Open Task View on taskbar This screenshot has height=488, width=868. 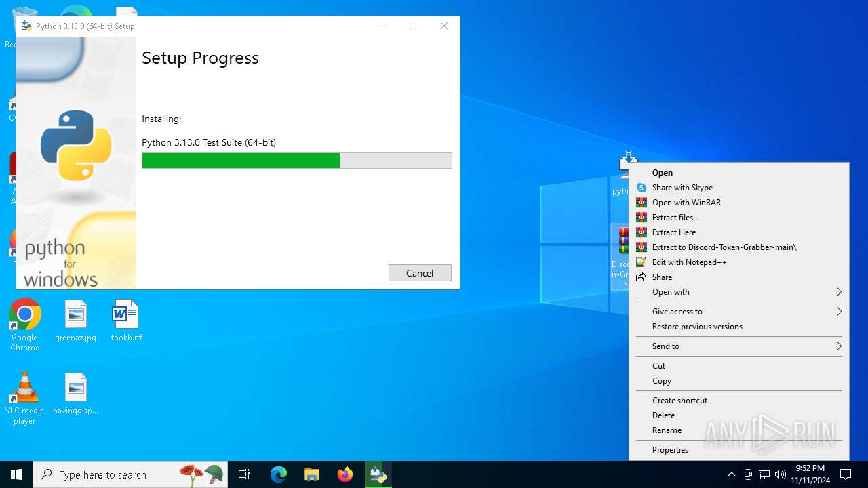(x=244, y=474)
